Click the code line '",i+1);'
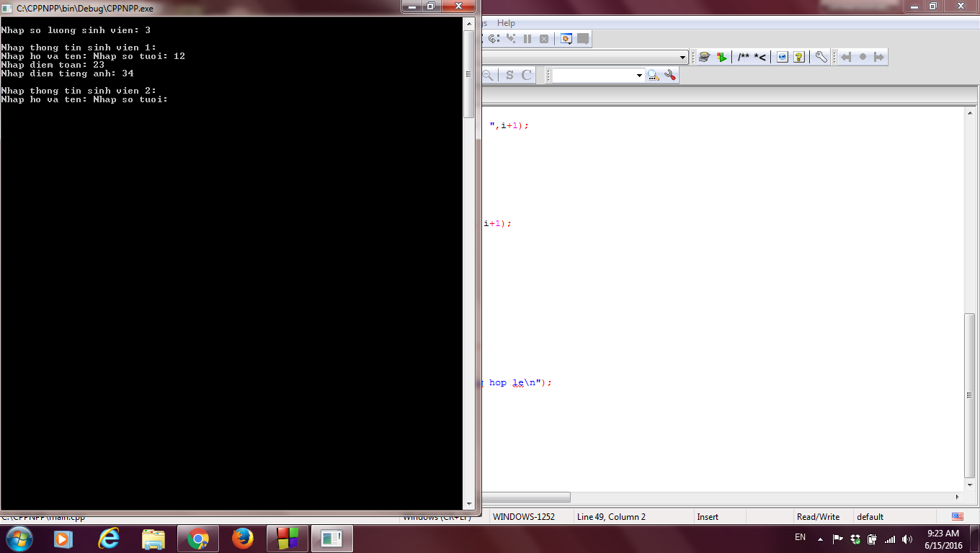 [509, 125]
